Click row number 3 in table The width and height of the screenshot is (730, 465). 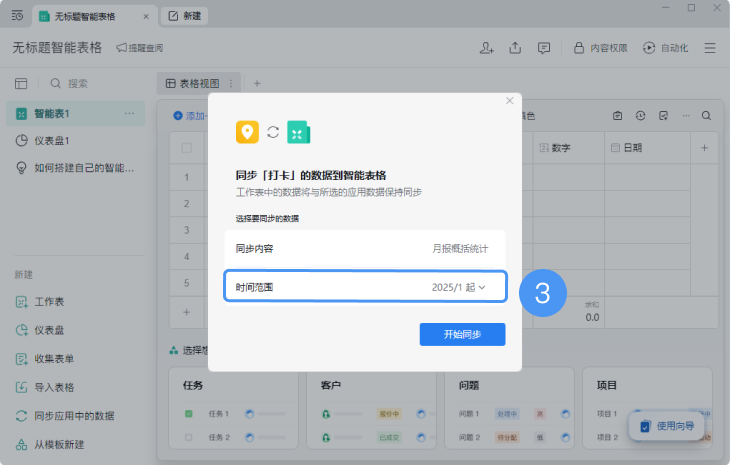click(x=187, y=230)
